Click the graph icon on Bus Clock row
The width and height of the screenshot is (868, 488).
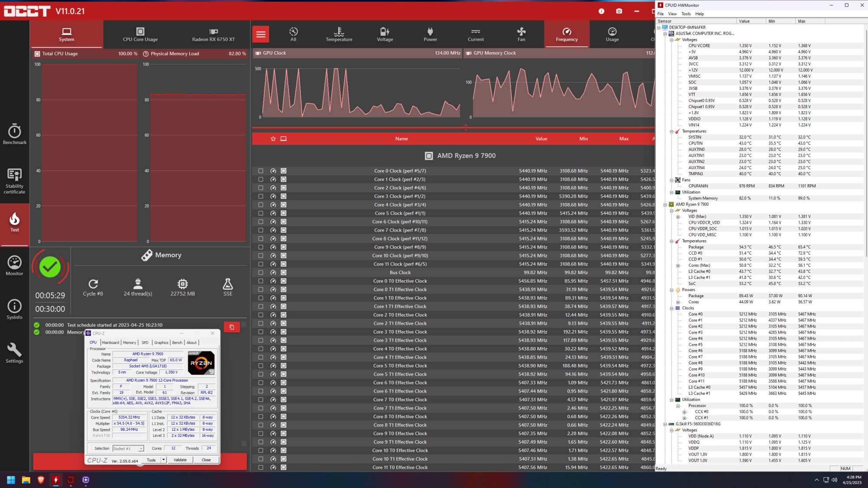coord(273,272)
